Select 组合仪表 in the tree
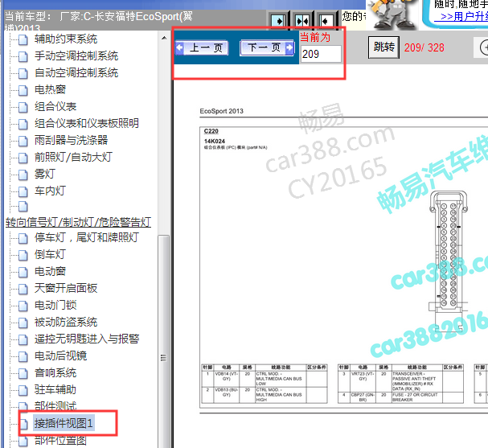Image resolution: width=488 pixels, height=448 pixels. click(x=55, y=106)
